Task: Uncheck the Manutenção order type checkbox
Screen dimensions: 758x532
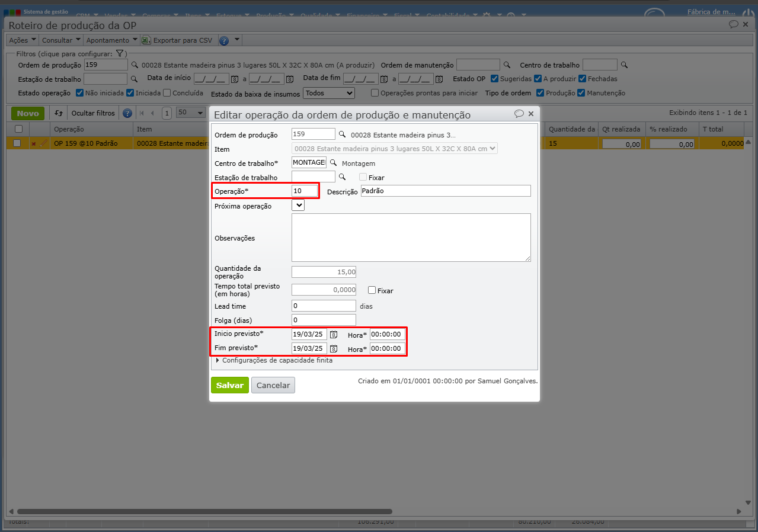Action: pyautogui.click(x=581, y=92)
